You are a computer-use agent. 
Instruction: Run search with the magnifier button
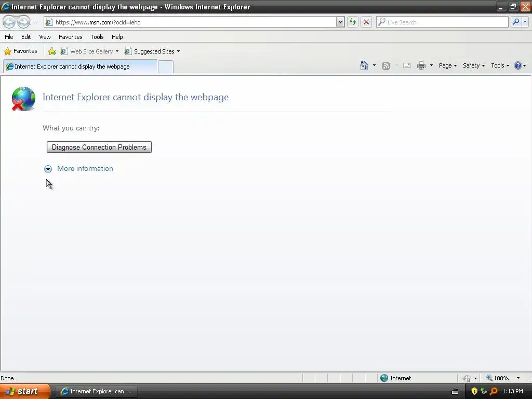516,22
